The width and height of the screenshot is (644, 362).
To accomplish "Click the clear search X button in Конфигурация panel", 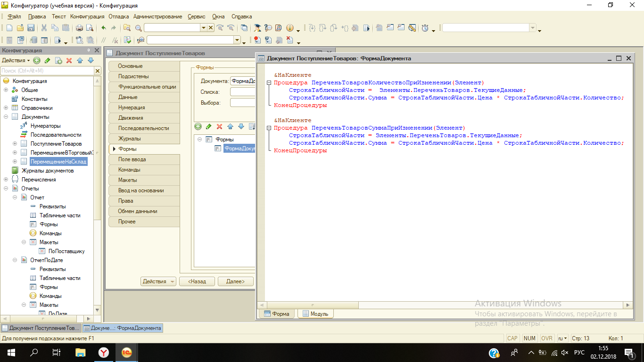I will click(98, 71).
